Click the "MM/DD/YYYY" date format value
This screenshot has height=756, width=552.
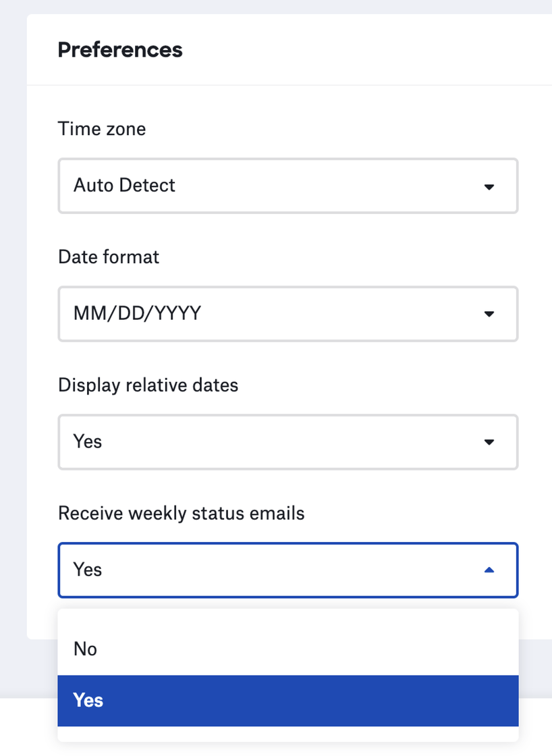(137, 314)
